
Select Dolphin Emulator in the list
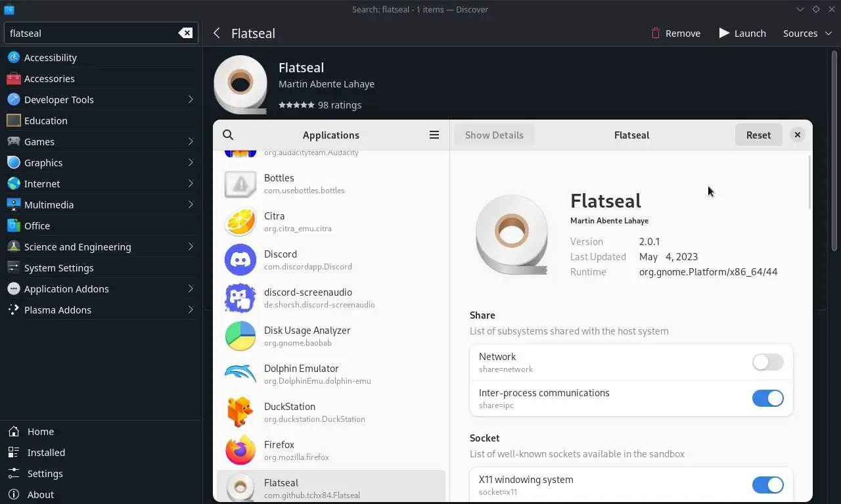331,374
